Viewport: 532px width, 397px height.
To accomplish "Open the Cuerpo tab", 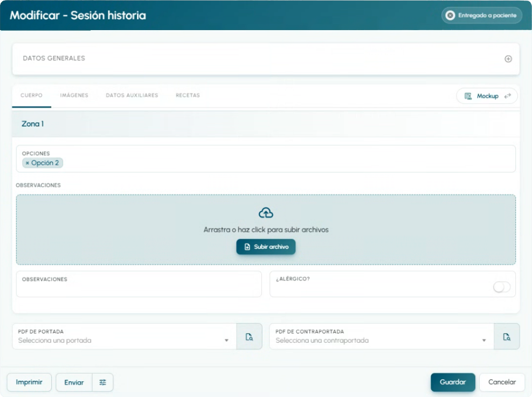I will tap(32, 95).
